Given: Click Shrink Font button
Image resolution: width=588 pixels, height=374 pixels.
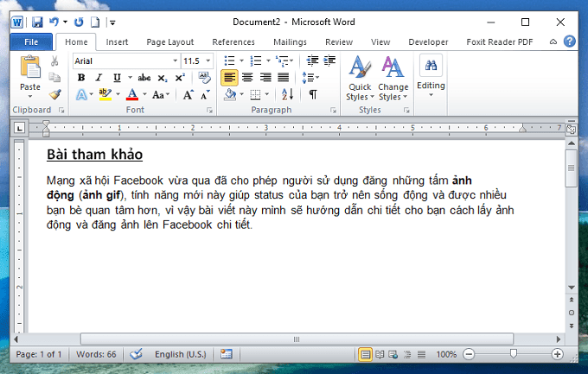Looking at the screenshot, I should 205,95.
